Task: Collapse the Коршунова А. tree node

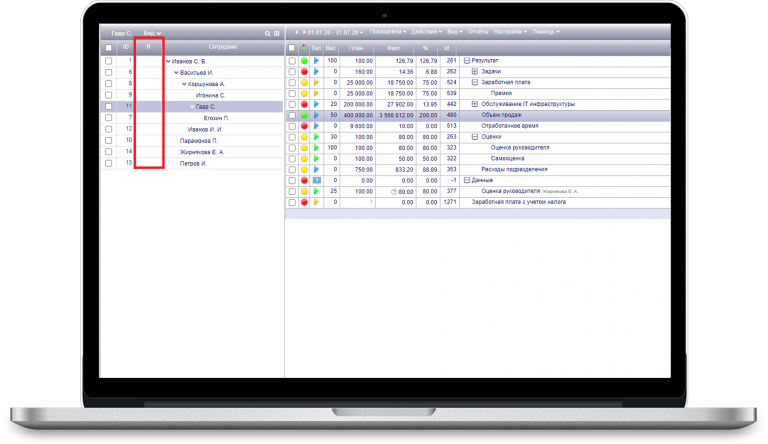Action: coord(184,84)
